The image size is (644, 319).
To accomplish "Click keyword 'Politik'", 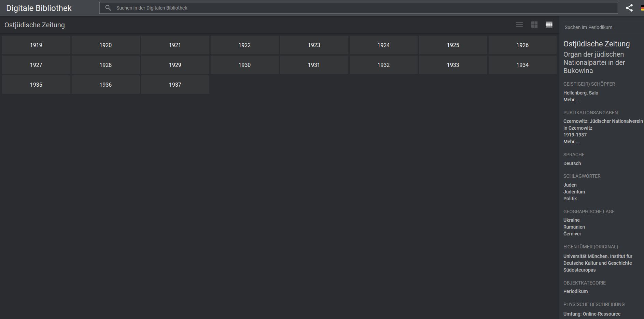I will click(570, 199).
